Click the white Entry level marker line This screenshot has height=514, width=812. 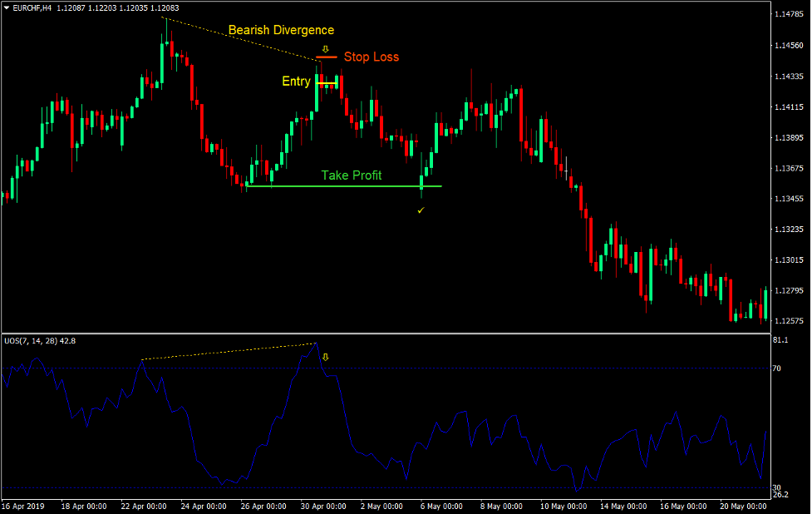pyautogui.click(x=327, y=83)
